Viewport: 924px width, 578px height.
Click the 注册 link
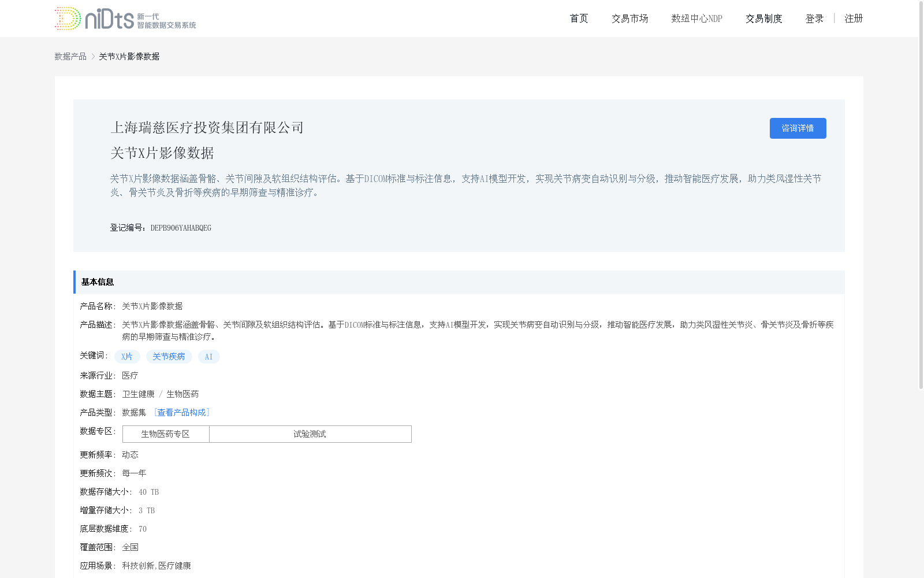click(854, 18)
